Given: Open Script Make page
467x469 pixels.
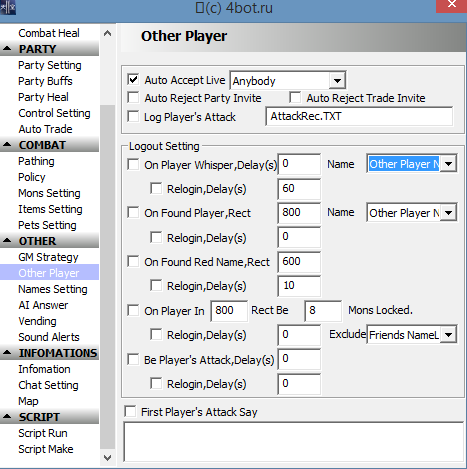Looking at the screenshot, I should 46,449.
